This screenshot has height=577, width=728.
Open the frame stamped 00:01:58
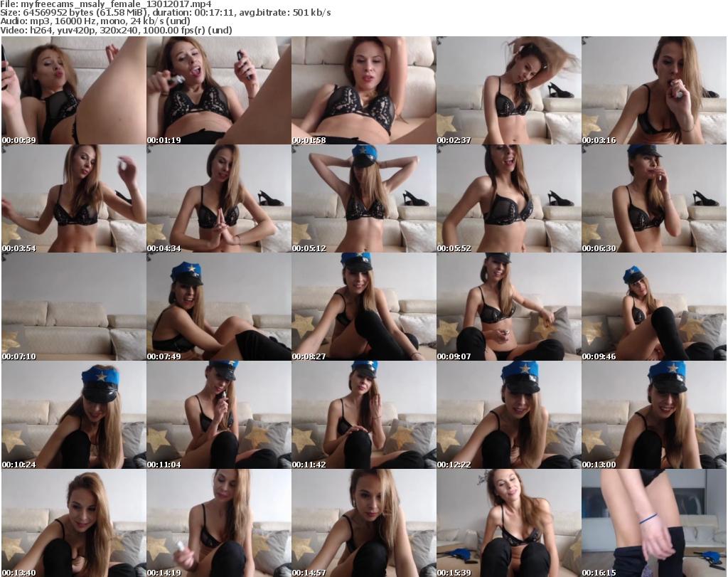[x=363, y=90]
